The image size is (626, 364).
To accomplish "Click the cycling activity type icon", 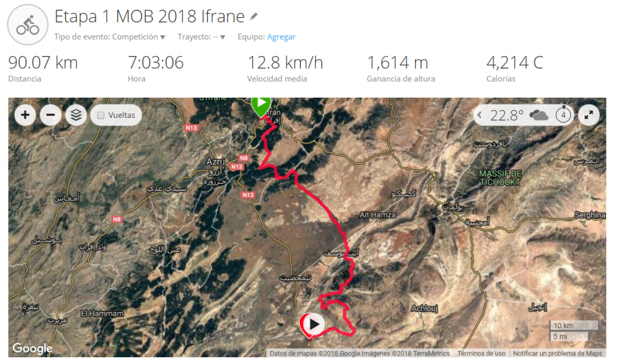I will [28, 24].
